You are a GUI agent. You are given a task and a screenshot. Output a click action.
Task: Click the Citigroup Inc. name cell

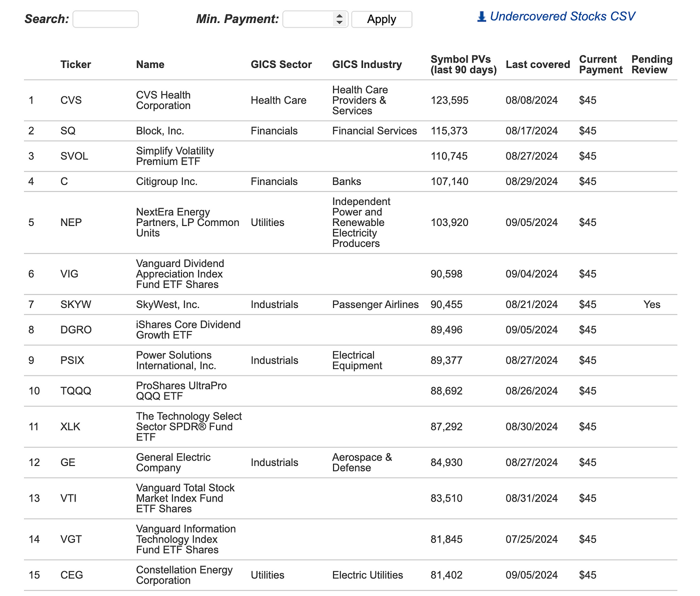[166, 181]
